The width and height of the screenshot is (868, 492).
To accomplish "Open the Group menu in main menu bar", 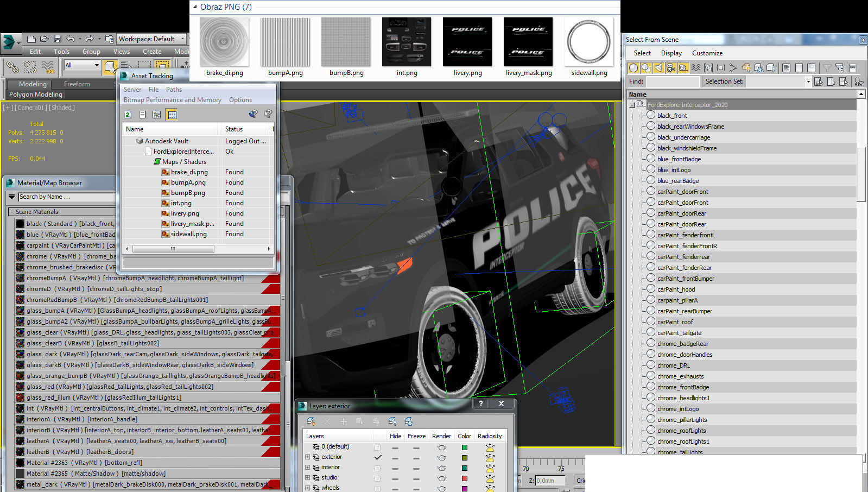I will pos(91,52).
